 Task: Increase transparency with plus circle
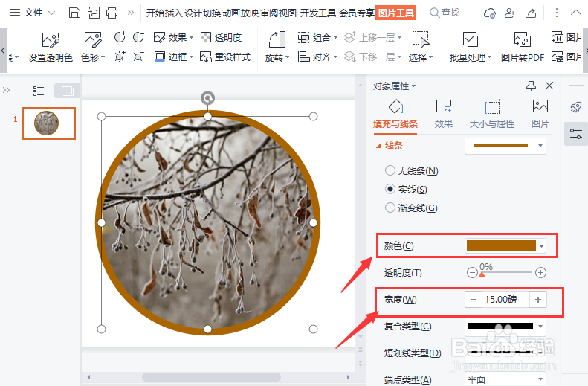[x=540, y=273]
